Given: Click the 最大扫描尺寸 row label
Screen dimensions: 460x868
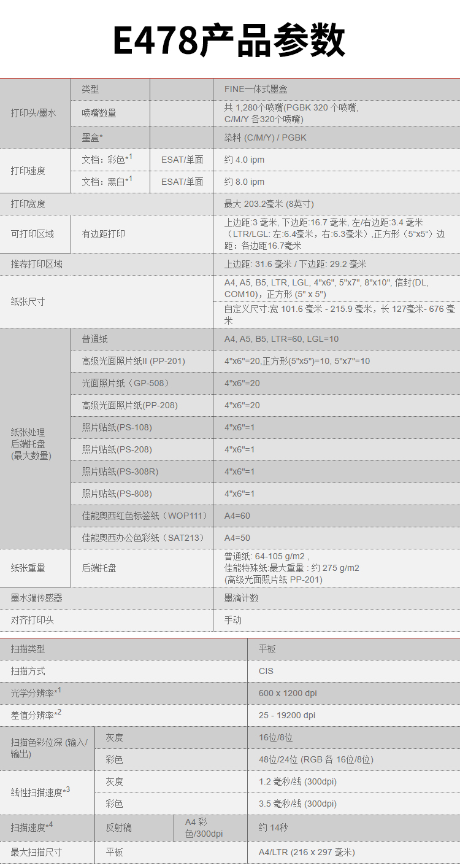Looking at the screenshot, I should click(36, 852).
